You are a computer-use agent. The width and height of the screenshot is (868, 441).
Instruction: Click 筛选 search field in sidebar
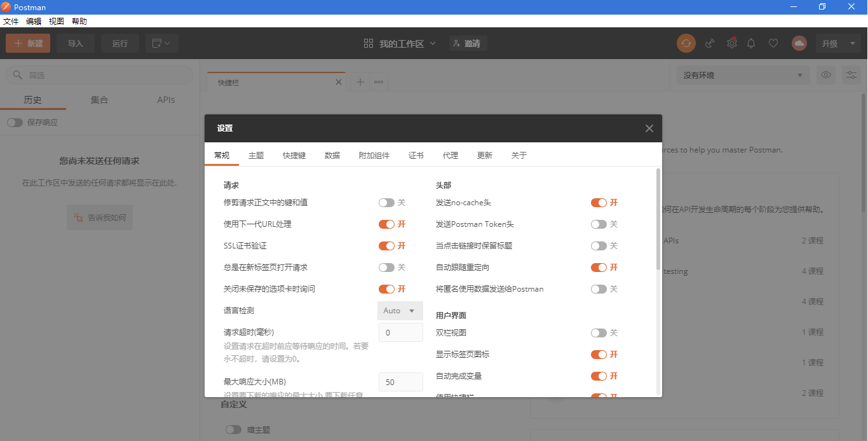pos(99,75)
